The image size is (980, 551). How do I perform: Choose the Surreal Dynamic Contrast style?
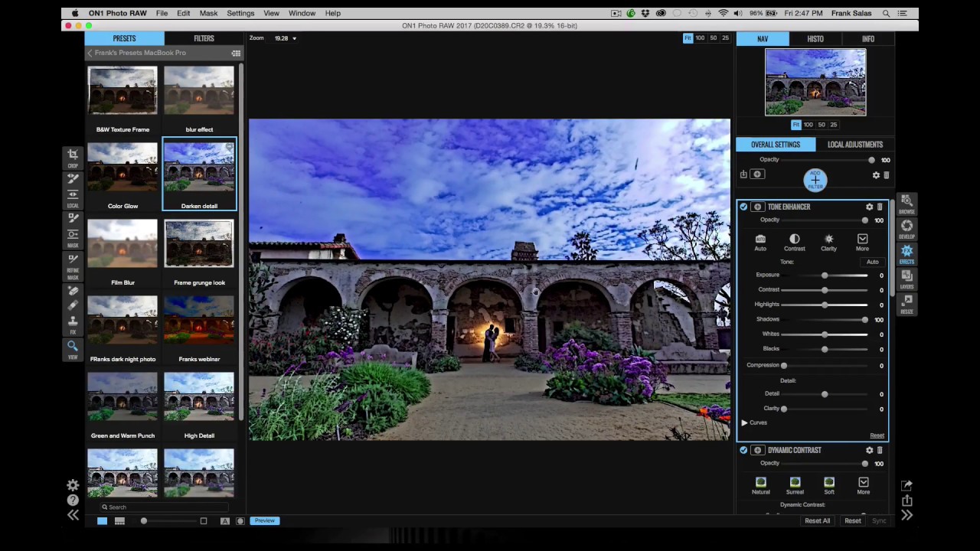coord(795,485)
